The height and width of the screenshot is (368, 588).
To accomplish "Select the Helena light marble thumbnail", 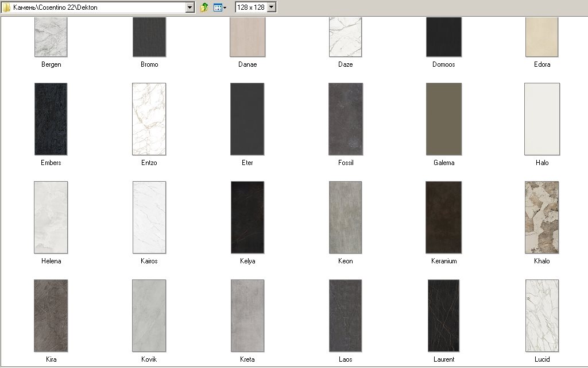I will [51, 217].
